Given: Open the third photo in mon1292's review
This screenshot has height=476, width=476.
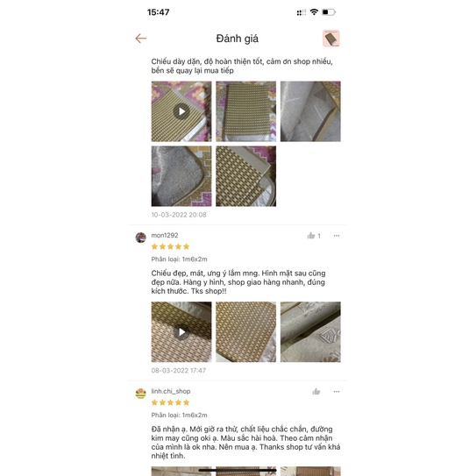Looking at the screenshot, I should [x=310, y=332].
